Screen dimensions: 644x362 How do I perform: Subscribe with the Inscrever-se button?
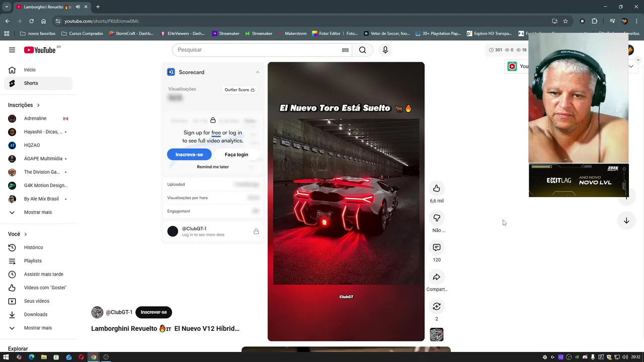(153, 312)
